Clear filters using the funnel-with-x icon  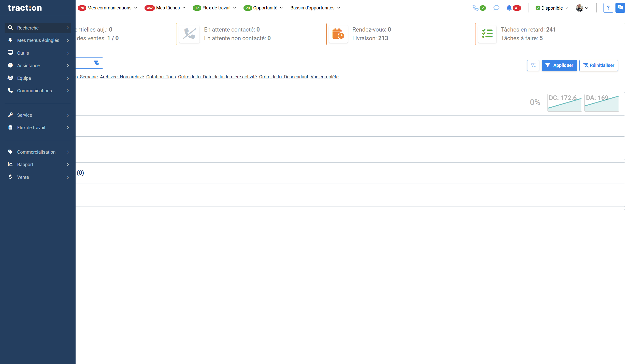pos(96,63)
